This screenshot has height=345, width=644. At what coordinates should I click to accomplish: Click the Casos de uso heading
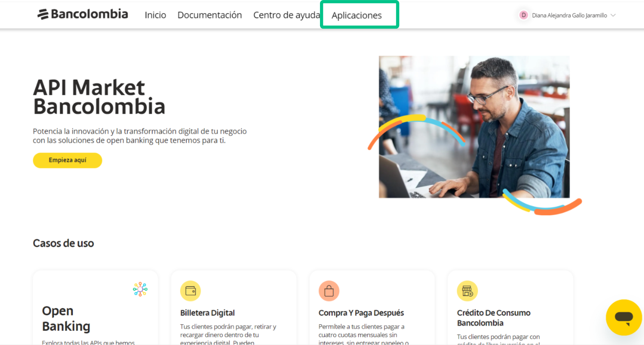(64, 243)
